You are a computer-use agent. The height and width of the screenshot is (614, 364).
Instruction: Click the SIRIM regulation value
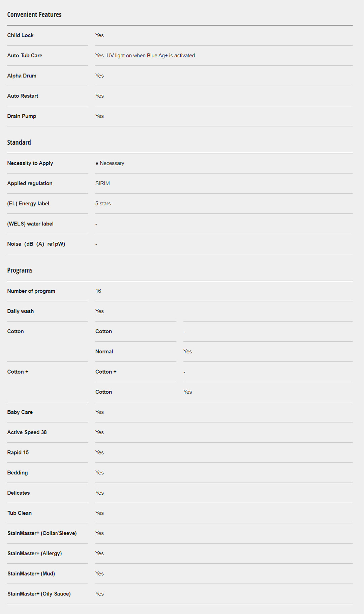(x=102, y=183)
